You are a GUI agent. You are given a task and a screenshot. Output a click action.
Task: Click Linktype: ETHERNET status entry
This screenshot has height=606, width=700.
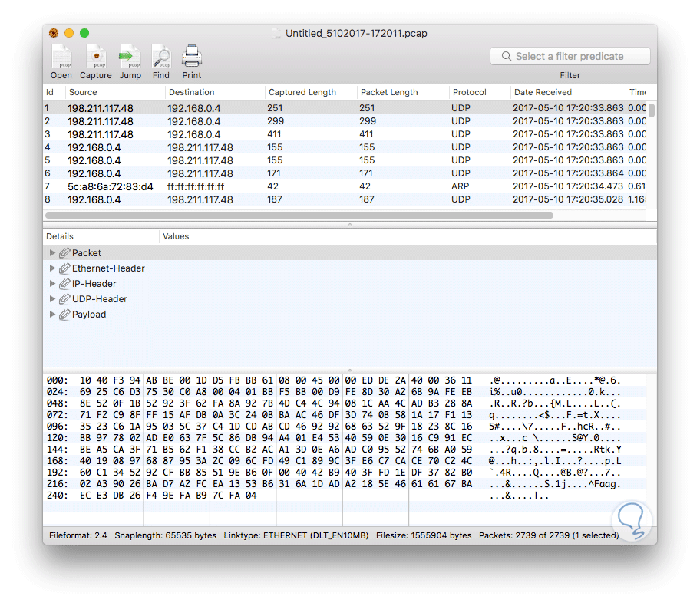coord(296,535)
